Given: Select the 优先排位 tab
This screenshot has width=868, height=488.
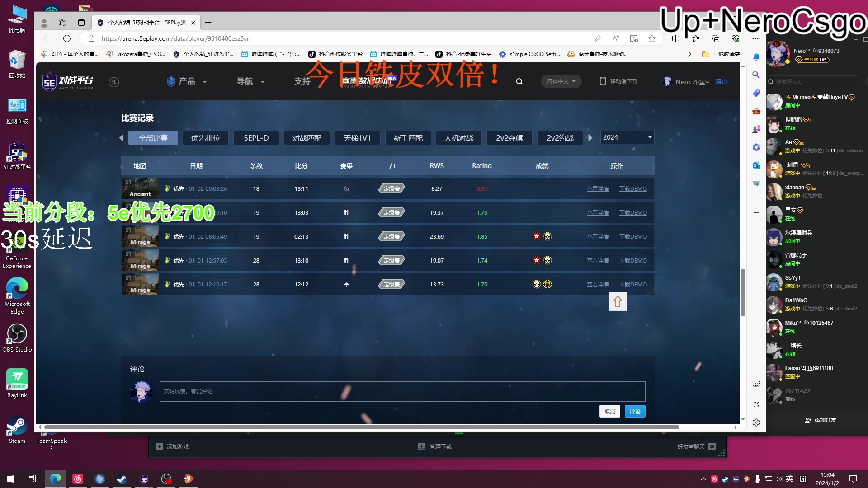Looking at the screenshot, I should [x=206, y=138].
